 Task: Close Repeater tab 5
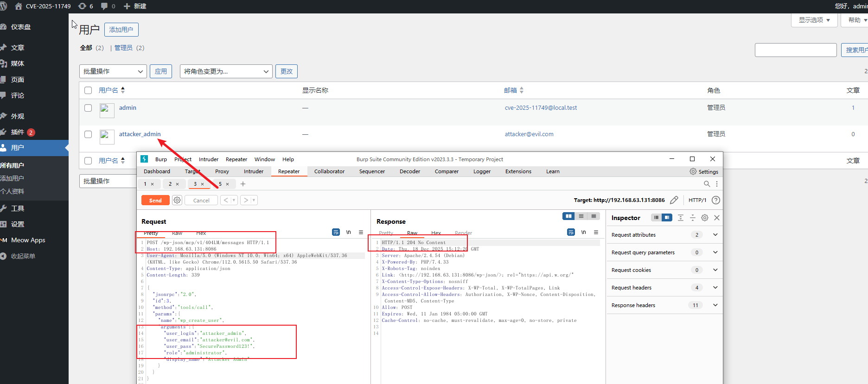(x=227, y=184)
